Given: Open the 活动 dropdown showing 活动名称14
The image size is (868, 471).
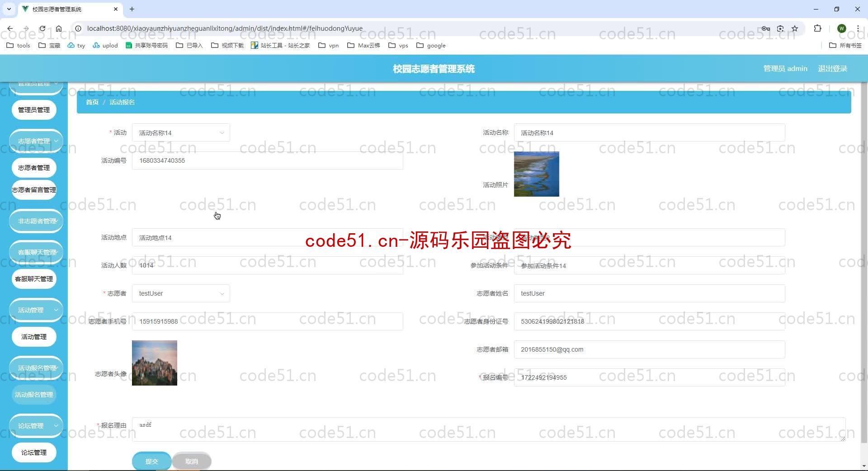Looking at the screenshot, I should coord(181,133).
